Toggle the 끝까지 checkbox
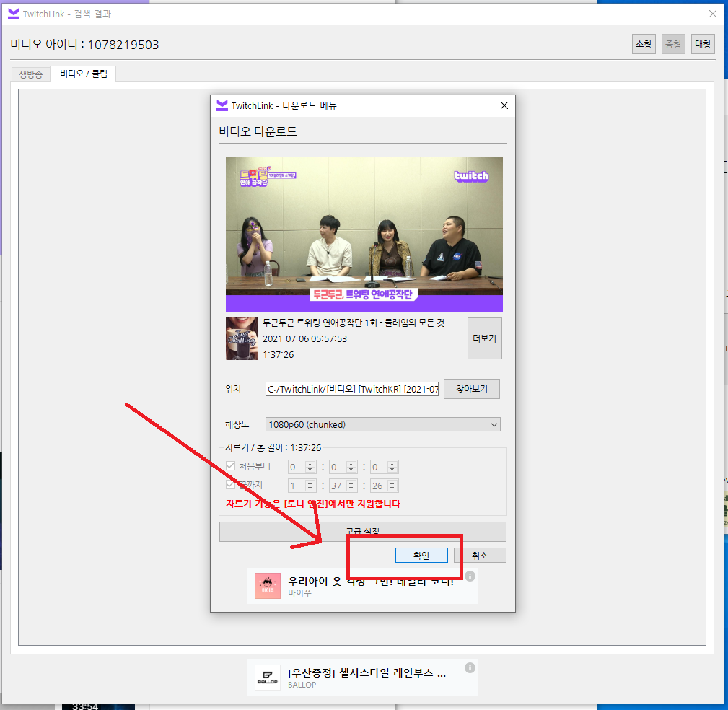Image resolution: width=728 pixels, height=710 pixels. (230, 485)
